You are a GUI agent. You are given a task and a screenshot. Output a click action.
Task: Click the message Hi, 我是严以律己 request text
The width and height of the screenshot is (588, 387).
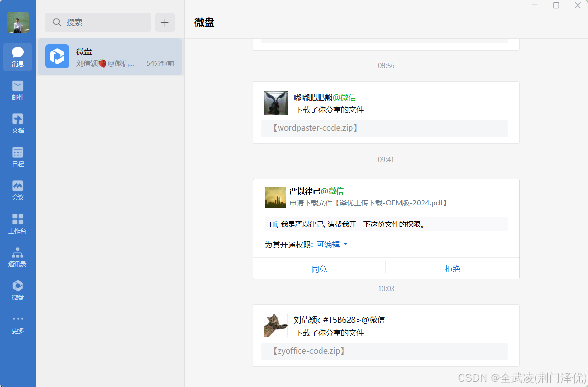(x=347, y=224)
